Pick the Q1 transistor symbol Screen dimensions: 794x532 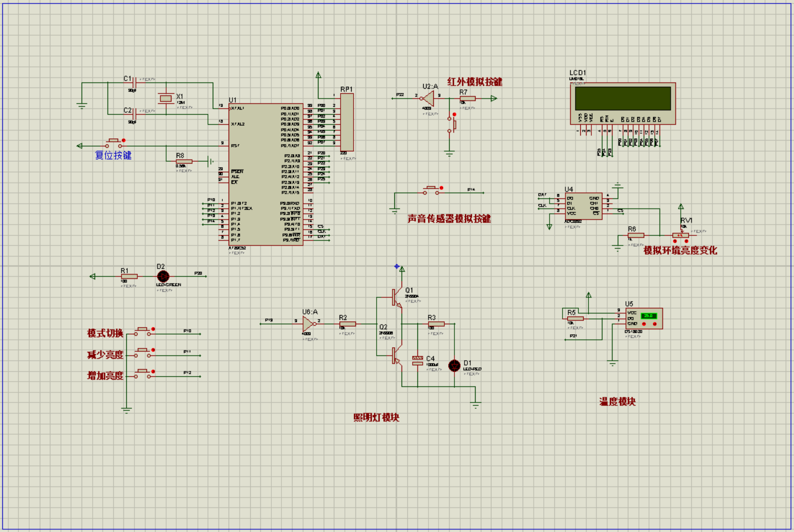(396, 298)
